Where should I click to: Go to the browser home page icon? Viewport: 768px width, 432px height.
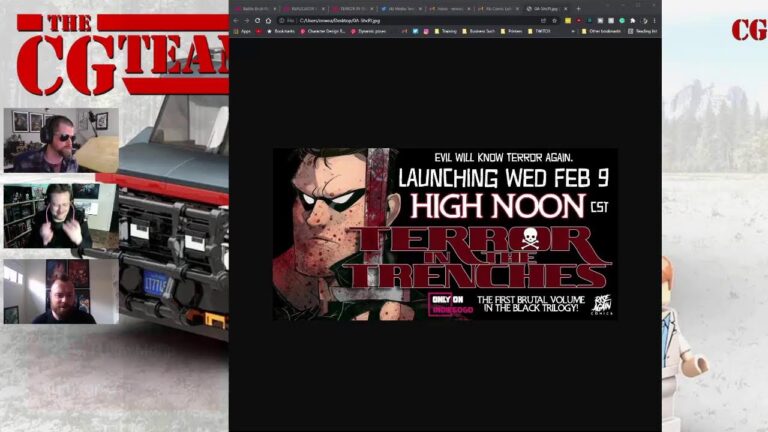[268, 20]
